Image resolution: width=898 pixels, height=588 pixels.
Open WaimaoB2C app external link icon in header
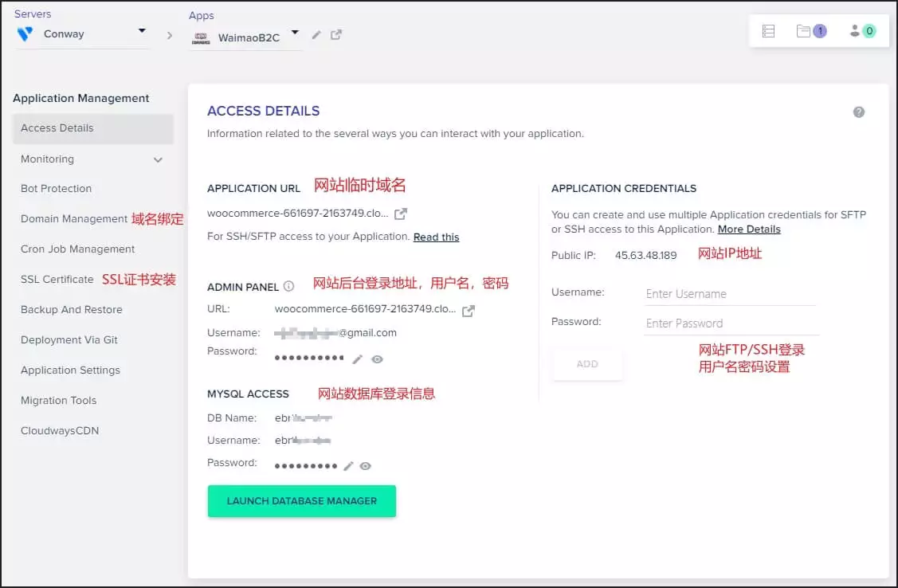click(x=336, y=35)
